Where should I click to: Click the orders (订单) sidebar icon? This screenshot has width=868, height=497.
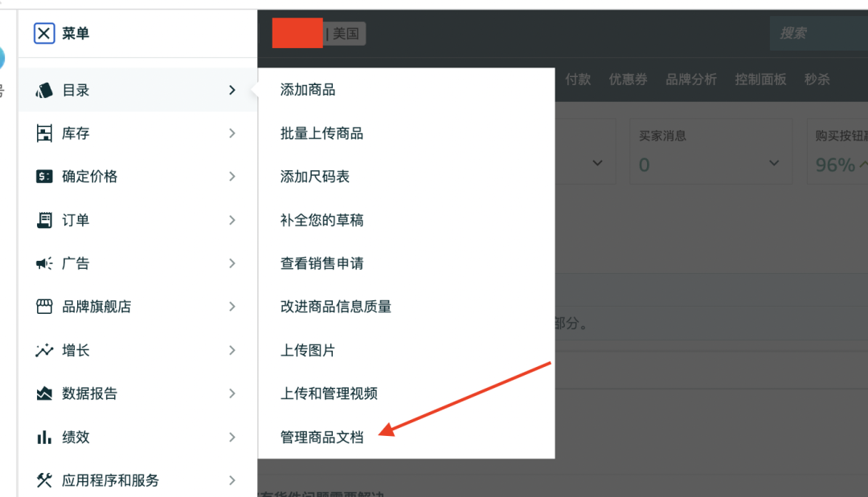44,220
